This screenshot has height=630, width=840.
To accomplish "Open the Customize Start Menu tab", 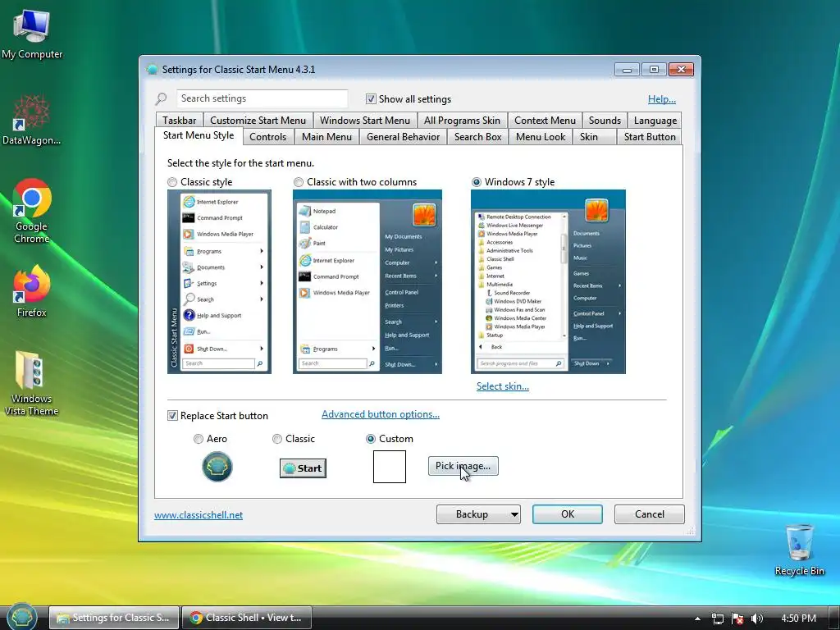I will click(x=258, y=121).
